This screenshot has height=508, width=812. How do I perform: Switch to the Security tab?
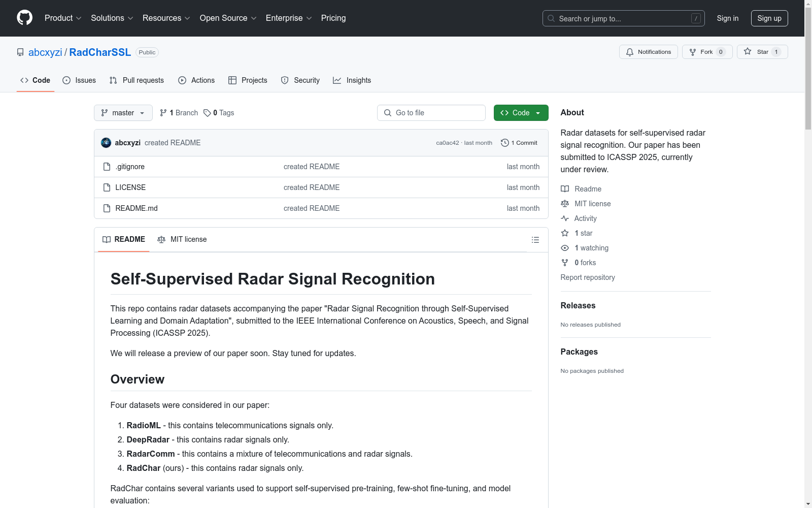(x=300, y=80)
